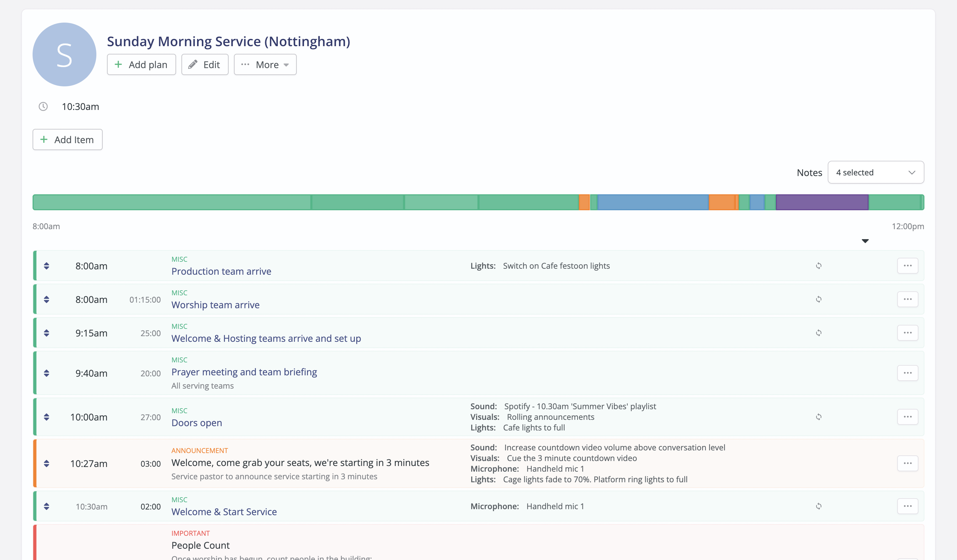Click the sync icon on Welcome & Hosting teams row
Image resolution: width=957 pixels, height=560 pixels.
click(819, 332)
